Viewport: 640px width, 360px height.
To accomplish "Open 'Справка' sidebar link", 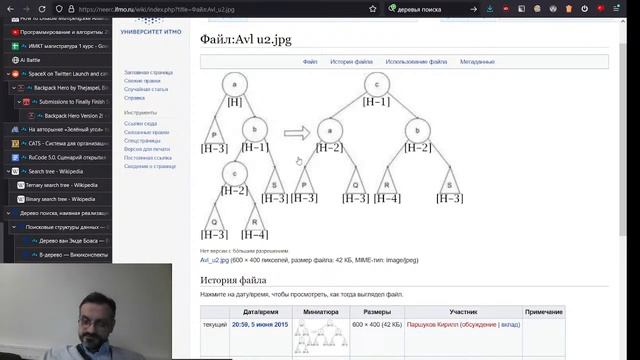I will coord(134,98).
